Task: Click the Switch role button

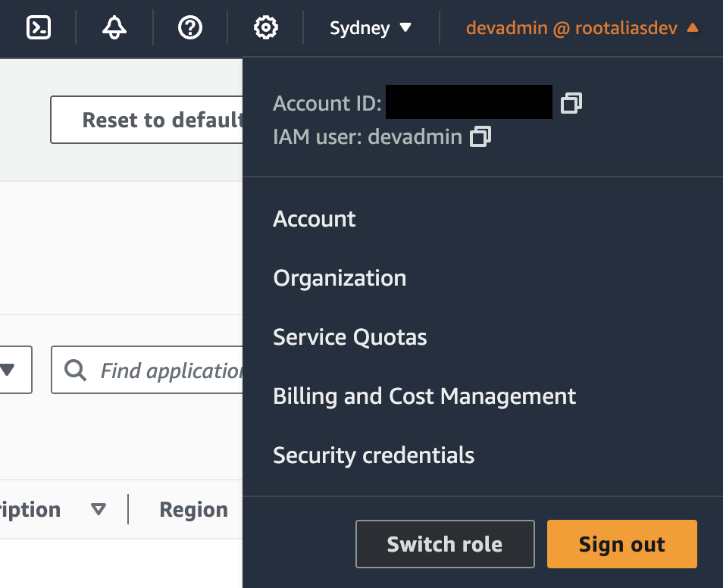Action: (x=445, y=544)
